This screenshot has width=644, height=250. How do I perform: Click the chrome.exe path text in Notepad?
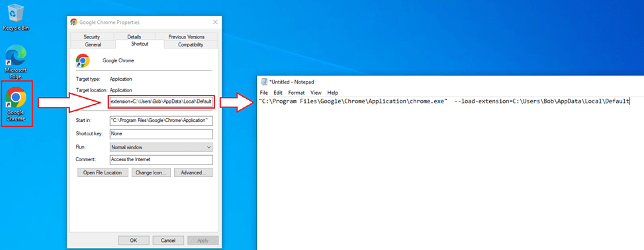(353, 101)
